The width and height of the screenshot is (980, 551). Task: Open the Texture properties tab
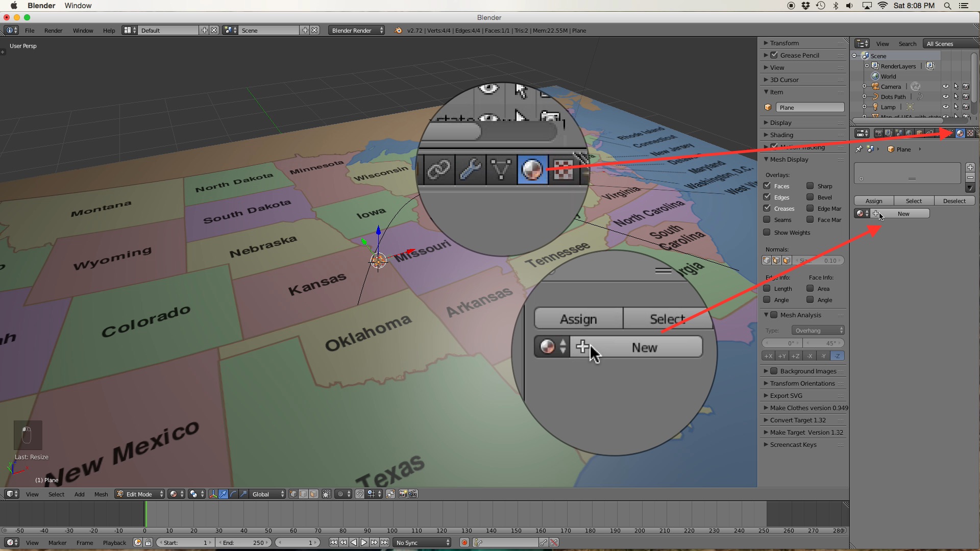pyautogui.click(x=970, y=133)
